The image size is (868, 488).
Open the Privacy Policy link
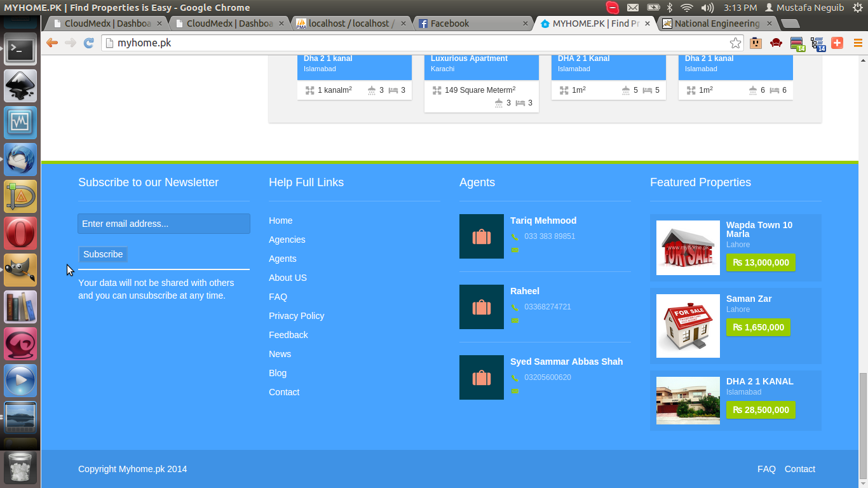click(297, 316)
